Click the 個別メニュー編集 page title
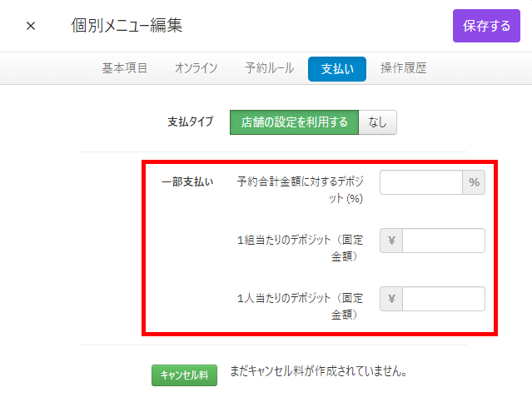 127,26
